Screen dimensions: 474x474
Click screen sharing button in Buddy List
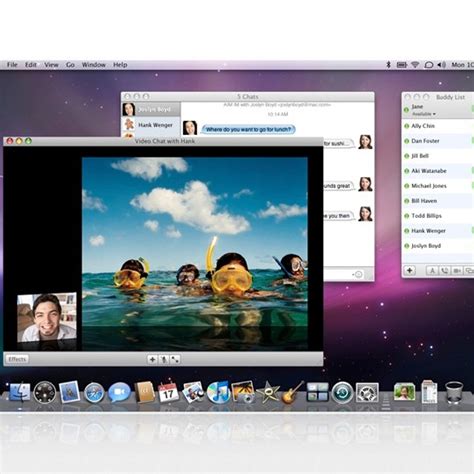click(469, 270)
